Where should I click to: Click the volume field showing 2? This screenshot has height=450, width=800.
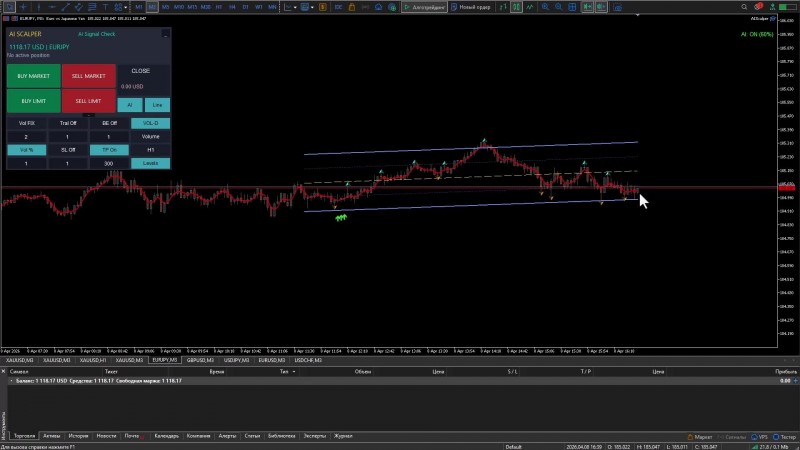(x=27, y=137)
